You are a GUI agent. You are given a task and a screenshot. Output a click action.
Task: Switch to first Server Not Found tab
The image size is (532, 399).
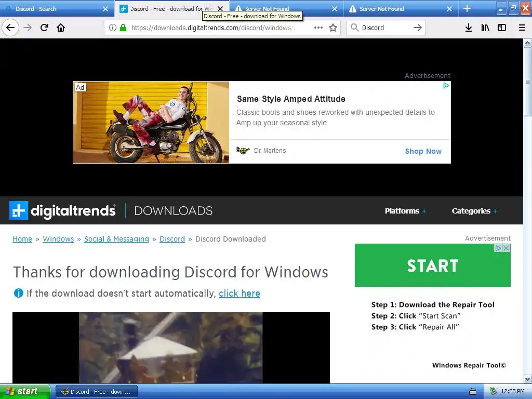[287, 9]
